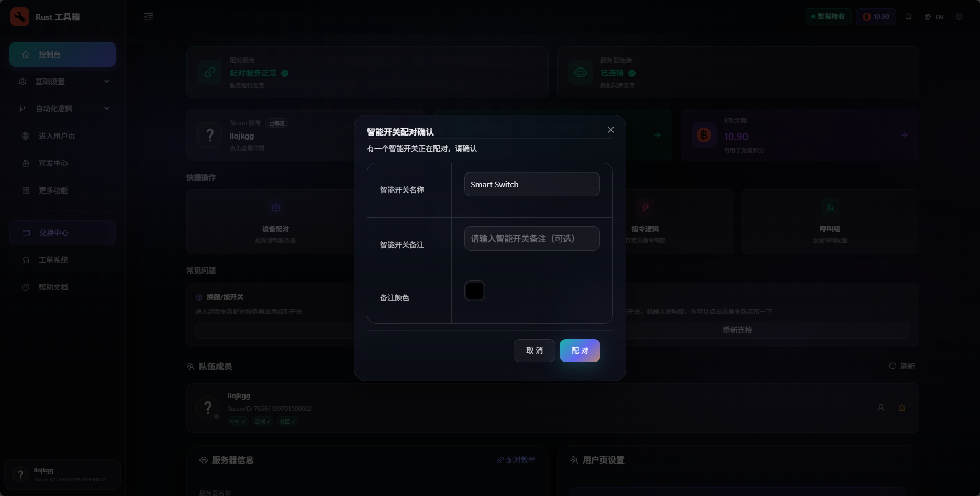Click the 服务器连接 cloud icon
This screenshot has width=980, height=496.
[581, 72]
